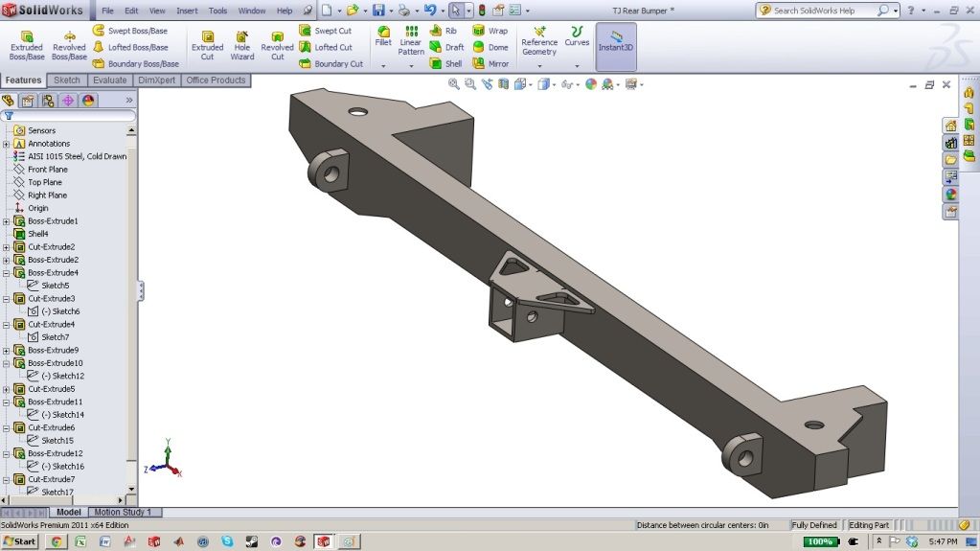Expand the Cut-Extrude2 feature

(x=7, y=247)
